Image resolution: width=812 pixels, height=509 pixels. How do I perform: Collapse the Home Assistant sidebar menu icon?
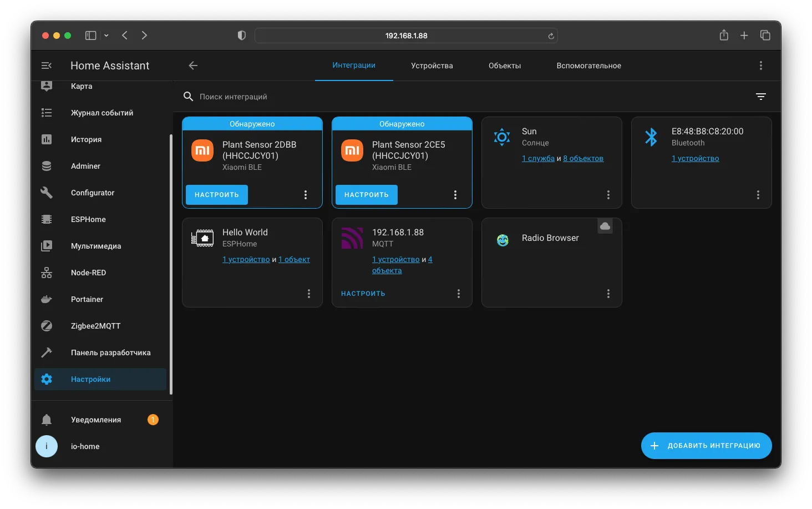pyautogui.click(x=47, y=65)
